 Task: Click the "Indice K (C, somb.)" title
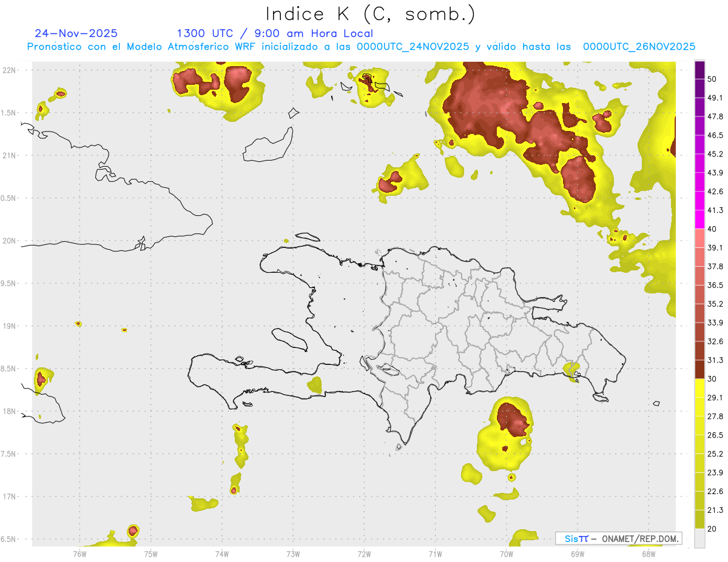370,14
